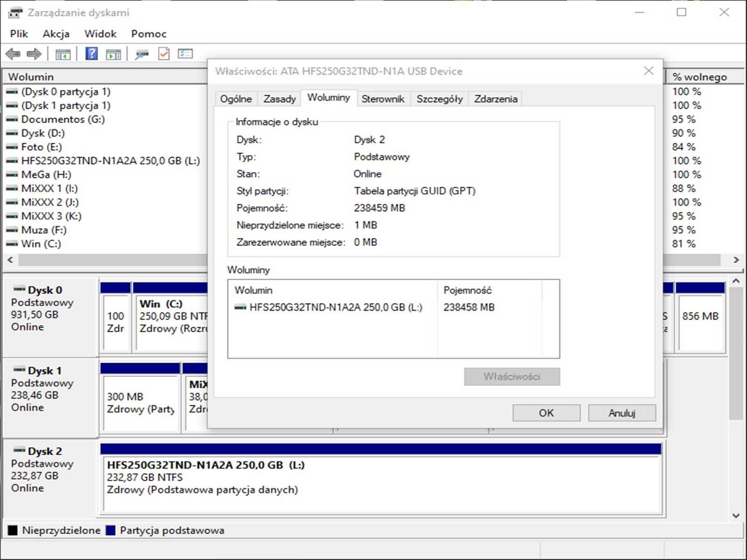The width and height of the screenshot is (747, 560).
Task: Open the Plik menu
Action: pos(19,34)
